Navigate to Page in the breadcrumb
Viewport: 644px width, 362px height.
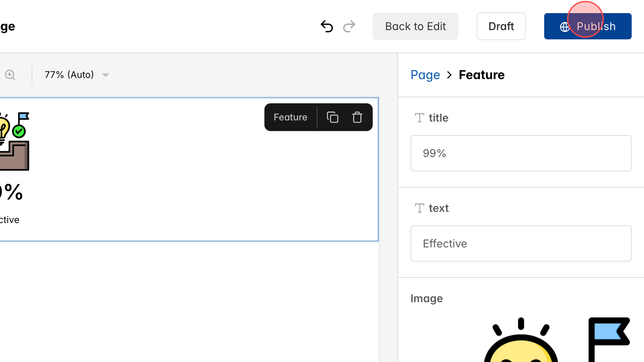click(425, 75)
